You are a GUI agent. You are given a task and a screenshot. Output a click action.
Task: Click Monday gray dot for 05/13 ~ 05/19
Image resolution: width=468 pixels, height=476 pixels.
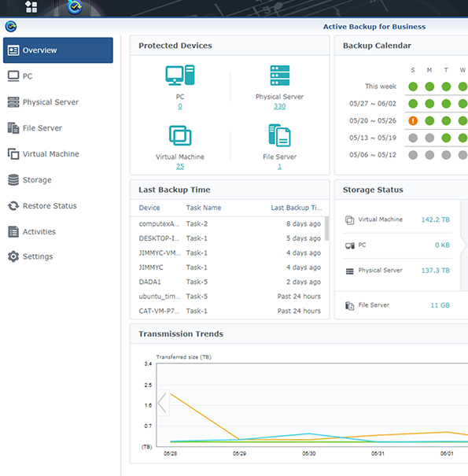(x=429, y=138)
